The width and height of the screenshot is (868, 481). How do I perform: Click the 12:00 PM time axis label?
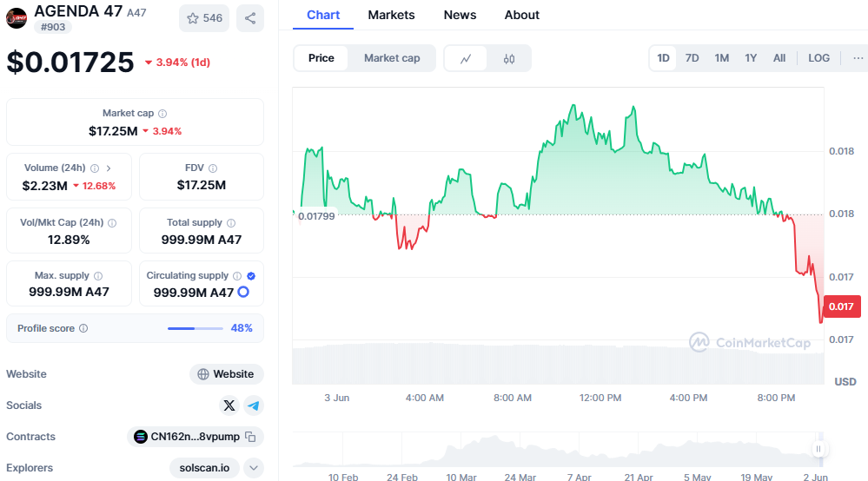pyautogui.click(x=600, y=398)
